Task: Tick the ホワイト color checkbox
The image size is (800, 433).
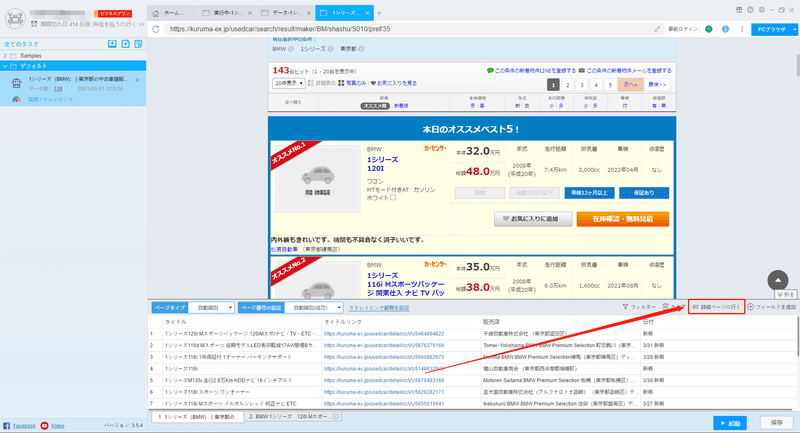Action: [393, 198]
